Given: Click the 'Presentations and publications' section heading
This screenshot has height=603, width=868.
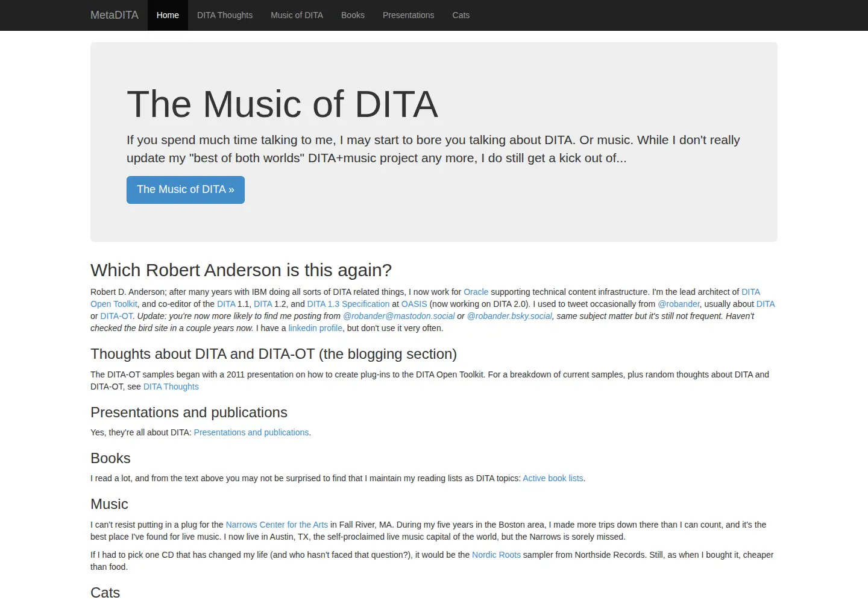Looking at the screenshot, I should [x=189, y=412].
